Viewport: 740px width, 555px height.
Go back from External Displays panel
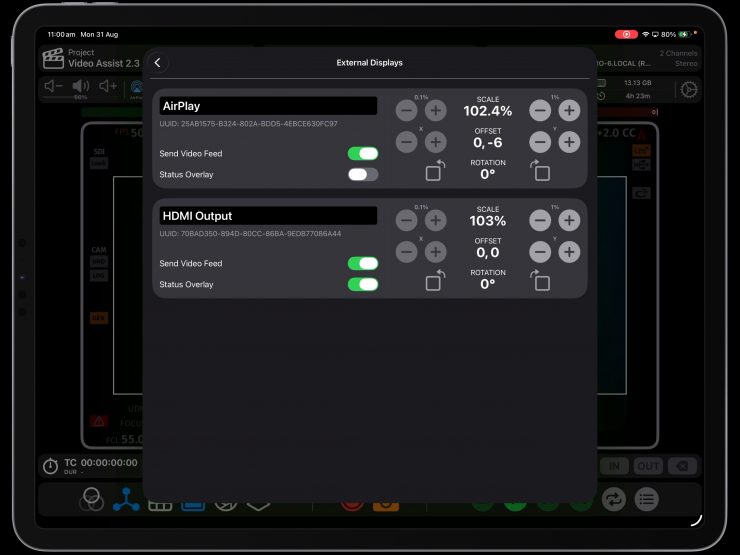tap(158, 63)
